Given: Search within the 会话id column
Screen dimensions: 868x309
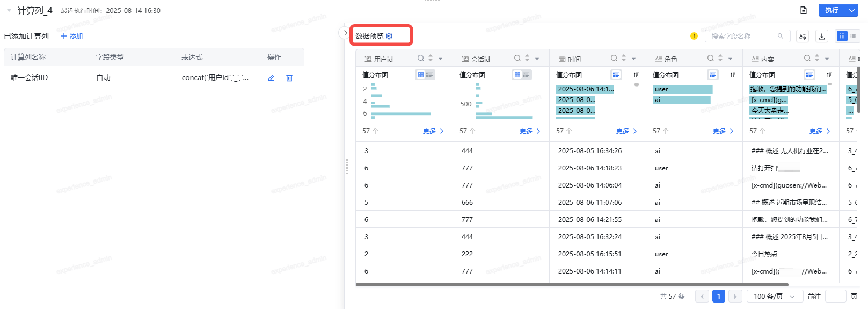Looking at the screenshot, I should (517, 58).
